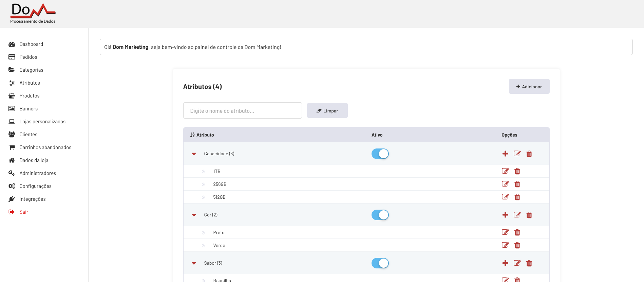The width and height of the screenshot is (644, 282).
Task: Delete the Verde value entry
Action: pyautogui.click(x=517, y=245)
